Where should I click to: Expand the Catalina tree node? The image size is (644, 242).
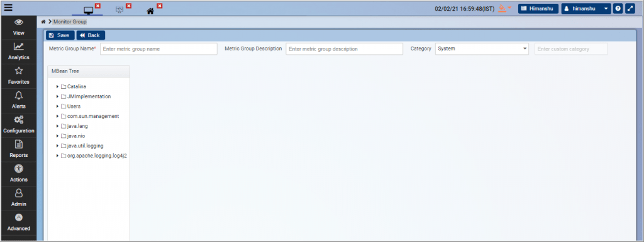click(x=57, y=86)
